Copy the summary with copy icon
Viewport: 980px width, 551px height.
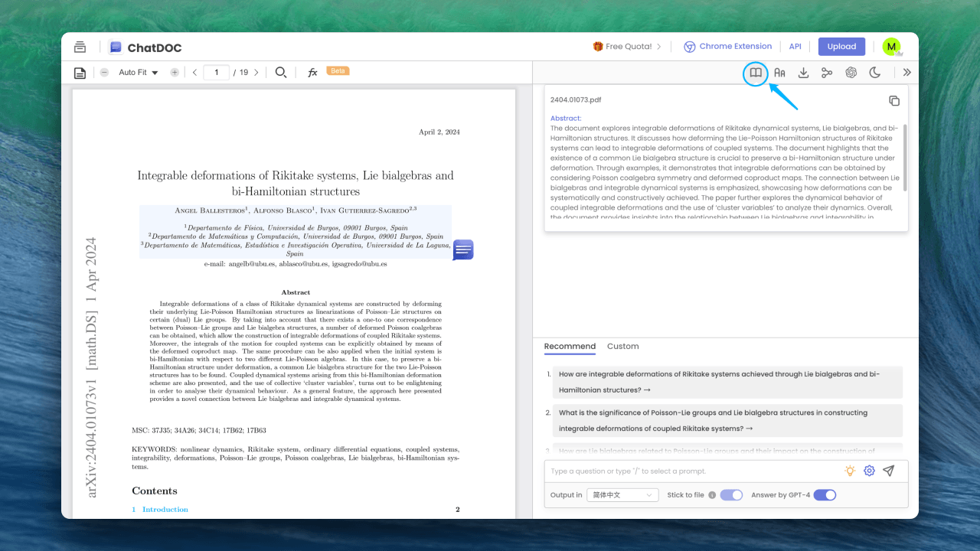click(x=893, y=101)
